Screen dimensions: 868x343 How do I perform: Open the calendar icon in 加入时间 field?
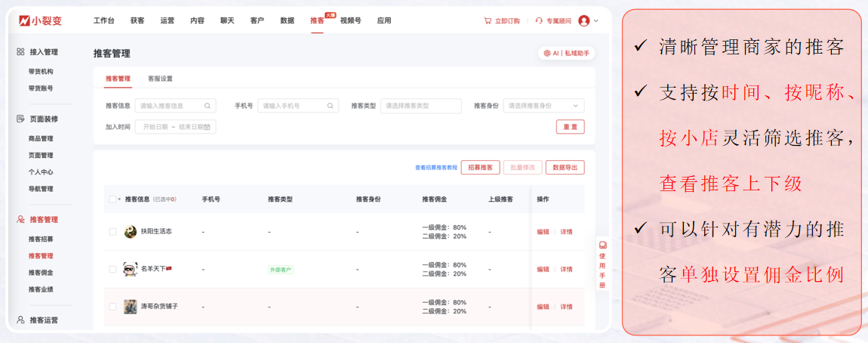tap(207, 127)
